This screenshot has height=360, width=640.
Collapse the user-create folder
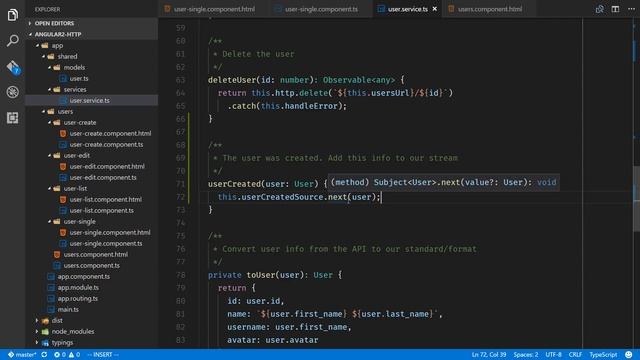coord(80,122)
